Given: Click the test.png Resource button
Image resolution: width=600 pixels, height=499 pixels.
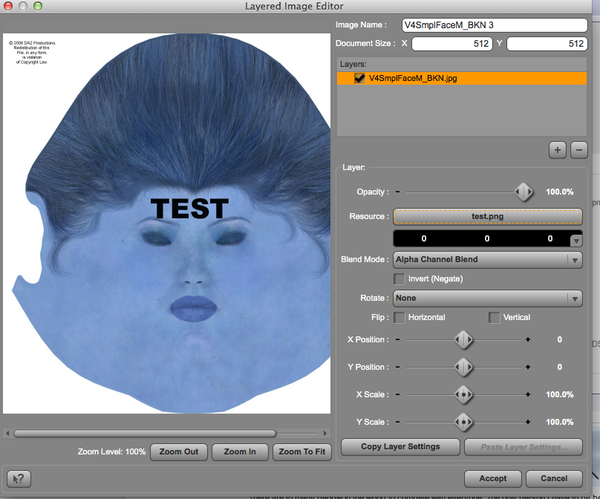Looking at the screenshot, I should pyautogui.click(x=488, y=217).
